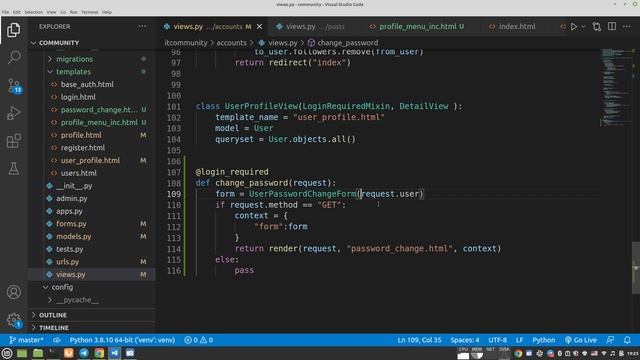The height and width of the screenshot is (360, 640).
Task: Expand the OUTLINE section
Action: click(92, 315)
